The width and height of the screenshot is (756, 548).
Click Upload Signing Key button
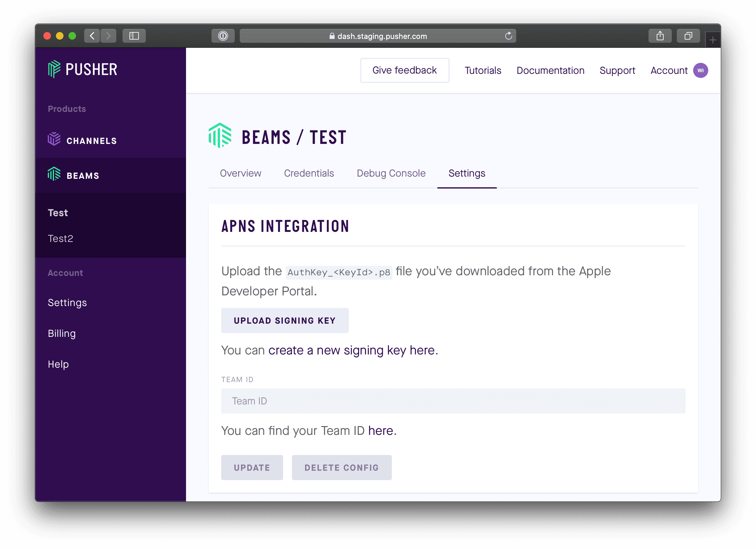[x=285, y=320]
